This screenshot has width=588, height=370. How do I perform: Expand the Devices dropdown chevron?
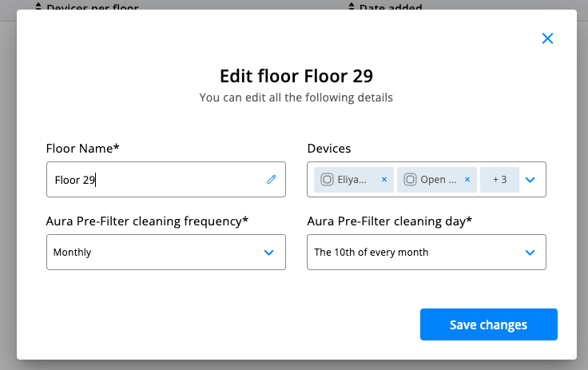(x=530, y=180)
